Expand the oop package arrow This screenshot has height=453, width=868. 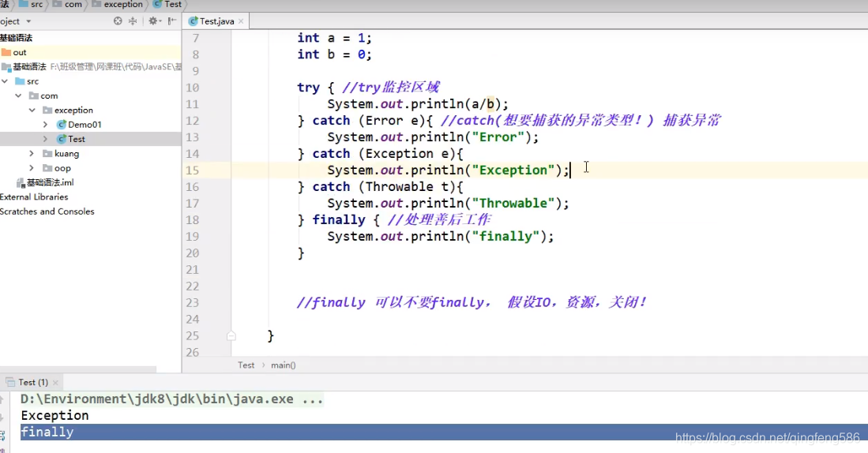click(32, 167)
